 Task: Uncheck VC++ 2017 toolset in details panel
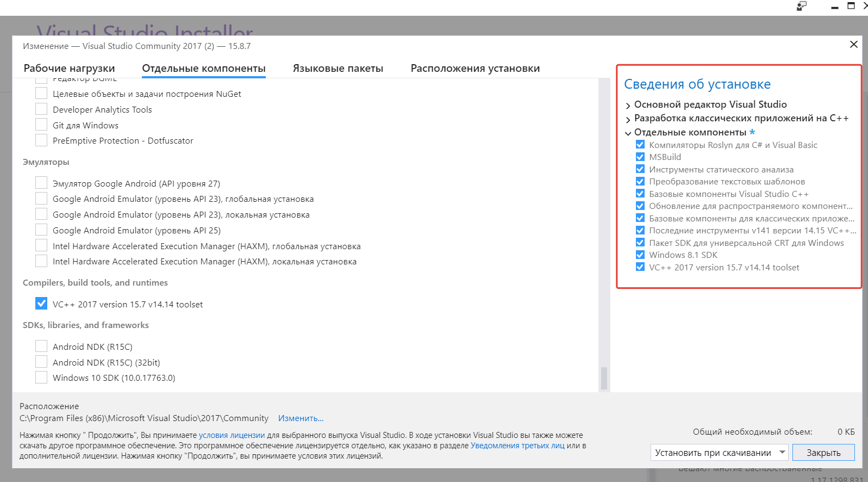click(x=640, y=267)
